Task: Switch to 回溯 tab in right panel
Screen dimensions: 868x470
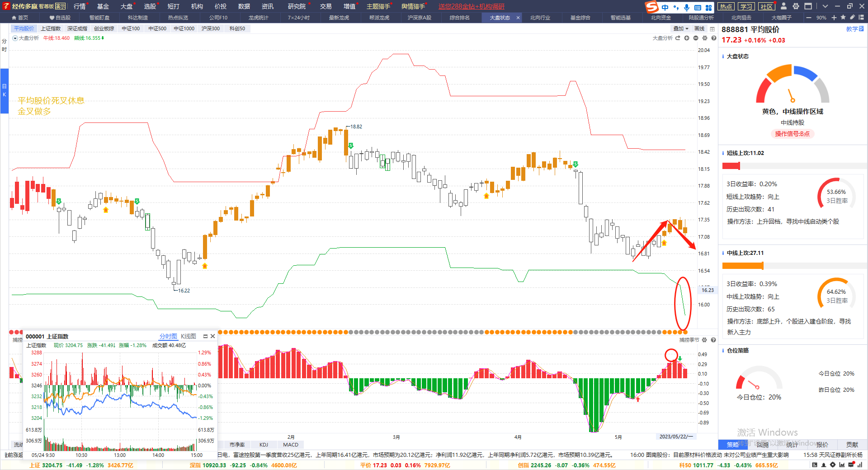Action: click(x=763, y=445)
